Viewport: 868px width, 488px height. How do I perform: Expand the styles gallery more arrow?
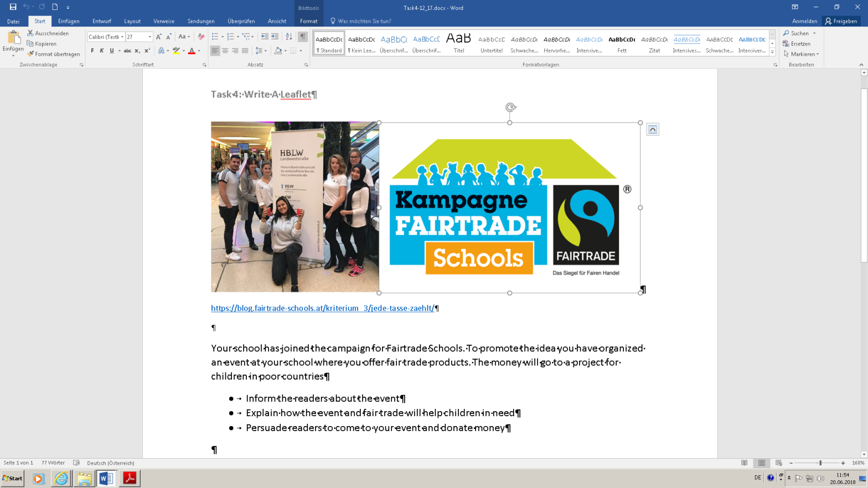point(772,53)
